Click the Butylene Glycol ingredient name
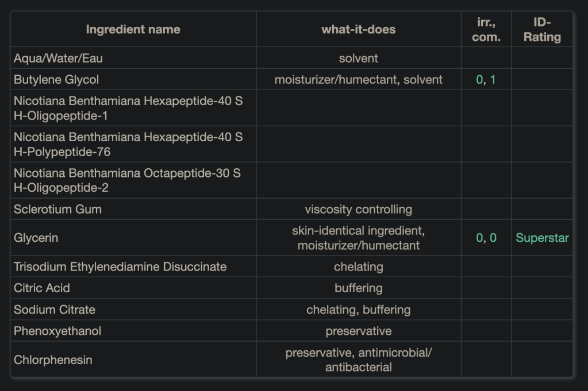The height and width of the screenshot is (391, 588). point(56,80)
